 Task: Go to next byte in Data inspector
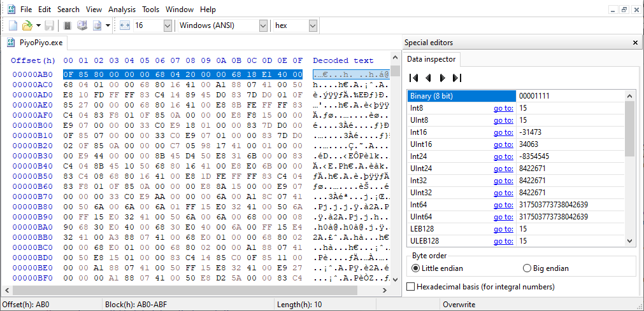click(x=442, y=78)
